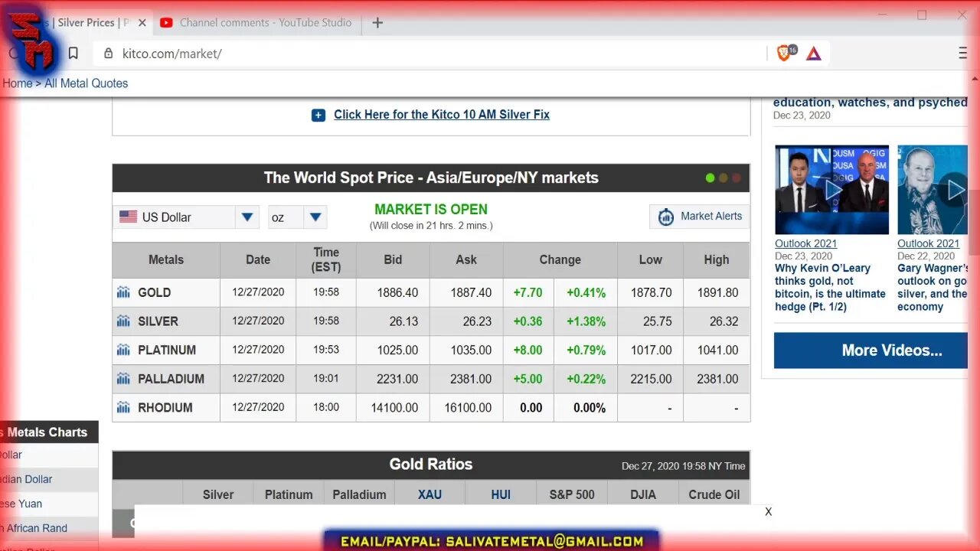Open Outlook 2021 link dated Dec 23, 2020
Viewport: 980px width, 551px height.
pos(805,243)
